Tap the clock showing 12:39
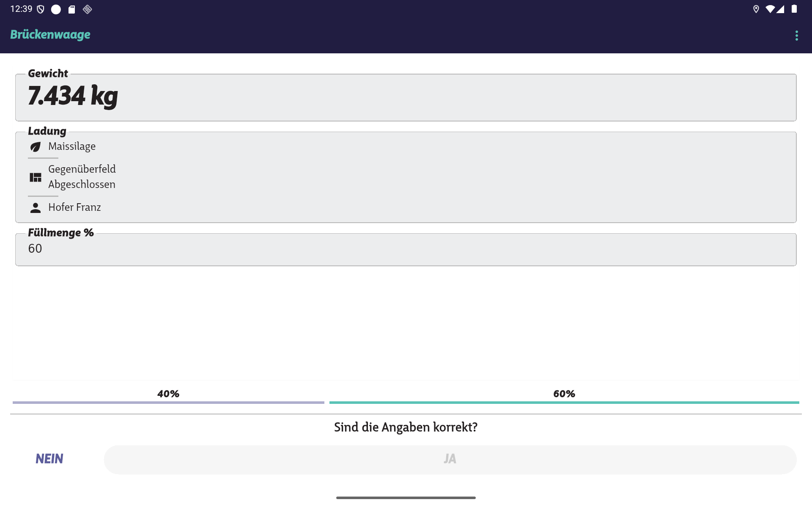This screenshot has height=508, width=812. 21,9
